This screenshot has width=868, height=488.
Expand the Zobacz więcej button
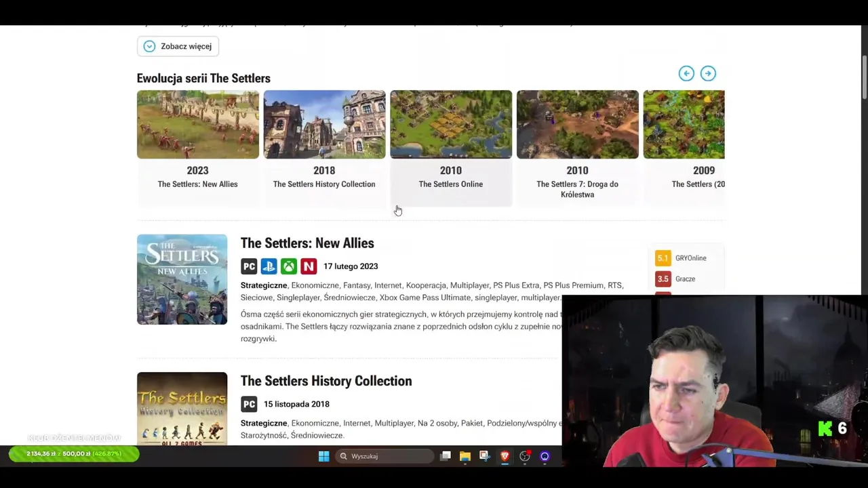point(178,46)
